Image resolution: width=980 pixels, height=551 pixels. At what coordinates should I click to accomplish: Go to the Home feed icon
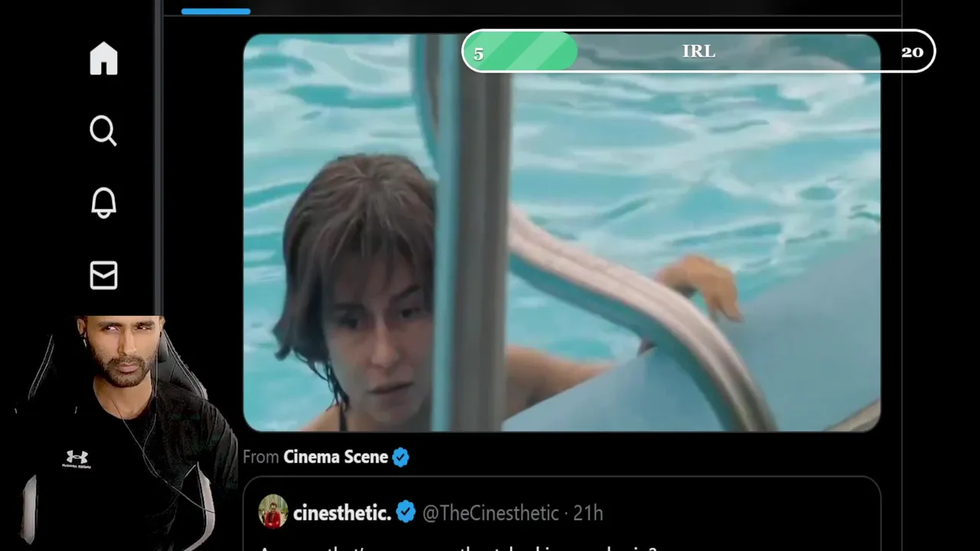click(103, 59)
